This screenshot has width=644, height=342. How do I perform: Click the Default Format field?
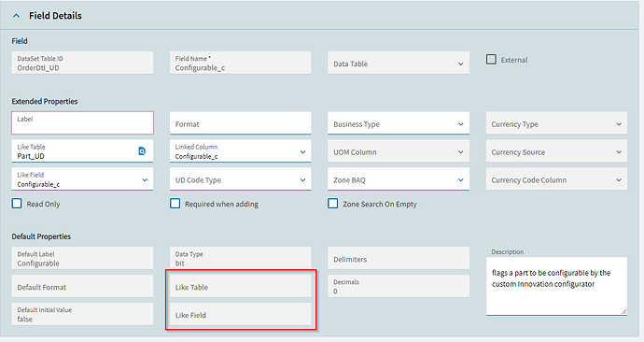82,286
